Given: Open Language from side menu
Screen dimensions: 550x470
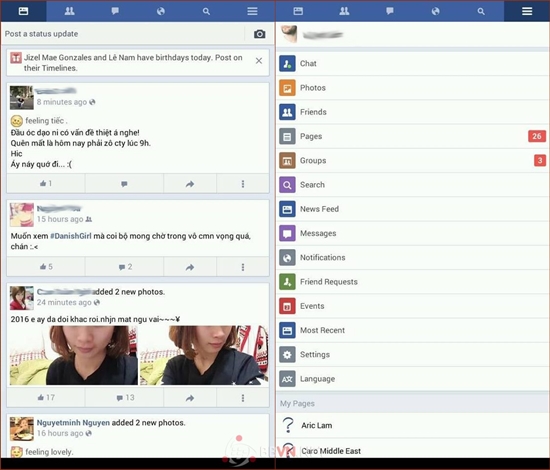Looking at the screenshot, I should [x=413, y=379].
